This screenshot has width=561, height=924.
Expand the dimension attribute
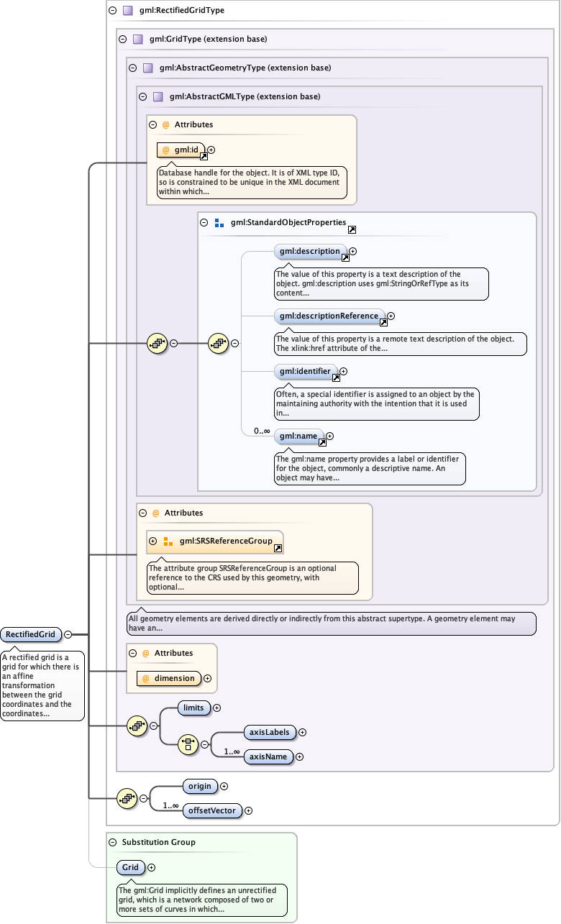tap(208, 678)
